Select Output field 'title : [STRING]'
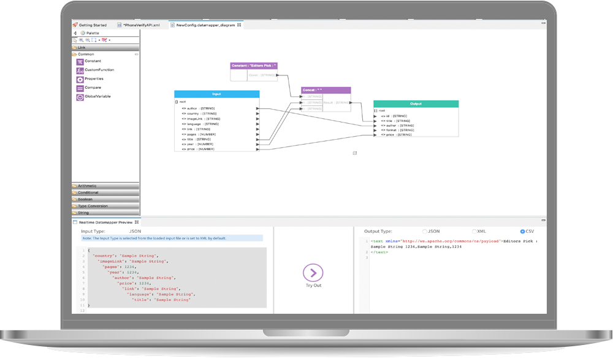Screen dimensions: 613x364 click(x=395, y=121)
